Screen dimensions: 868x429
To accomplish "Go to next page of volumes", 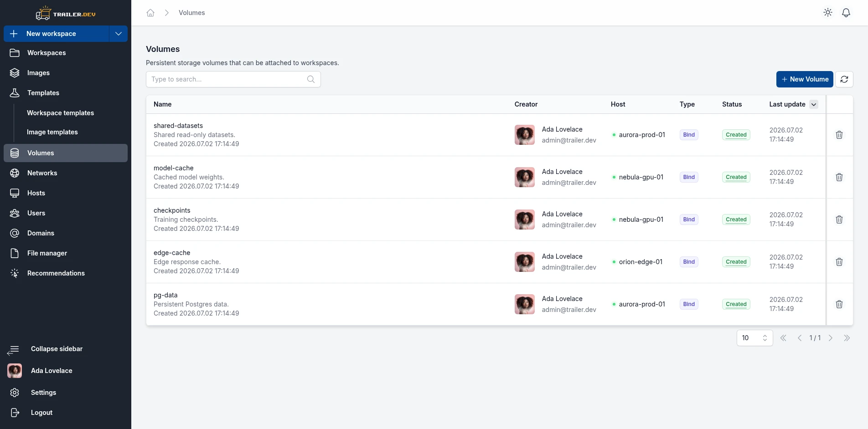I will point(830,338).
